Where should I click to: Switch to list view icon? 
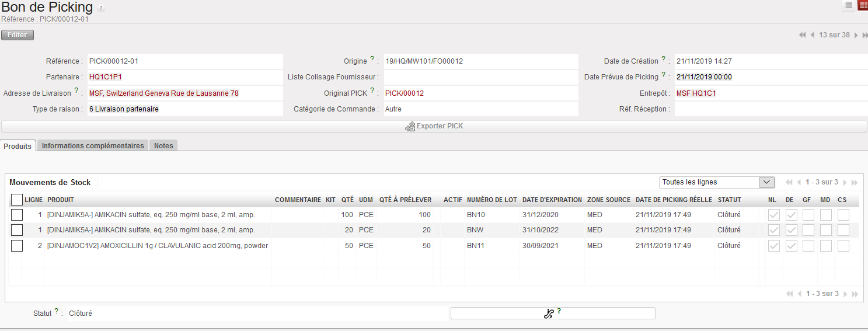(x=848, y=5)
